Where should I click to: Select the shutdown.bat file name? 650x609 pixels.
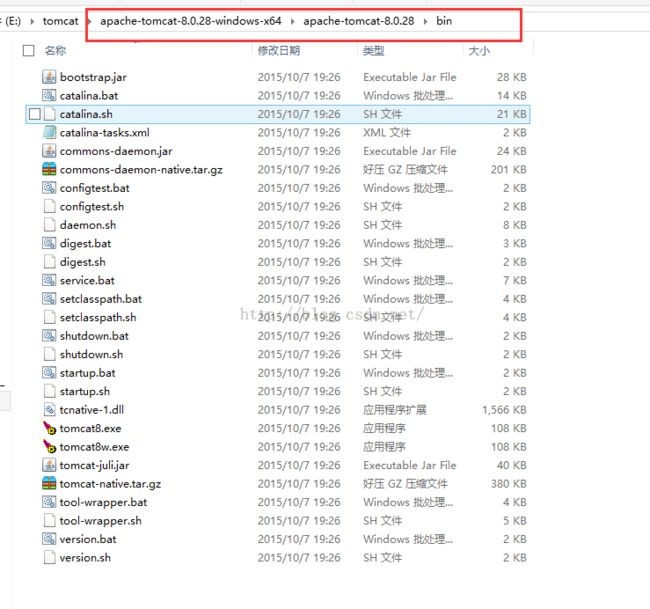(94, 336)
